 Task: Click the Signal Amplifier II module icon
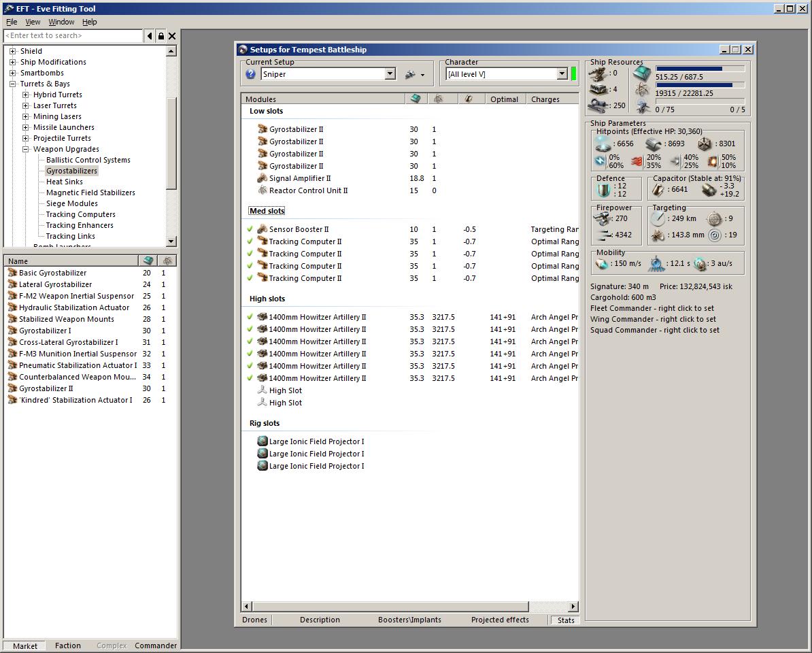(263, 178)
